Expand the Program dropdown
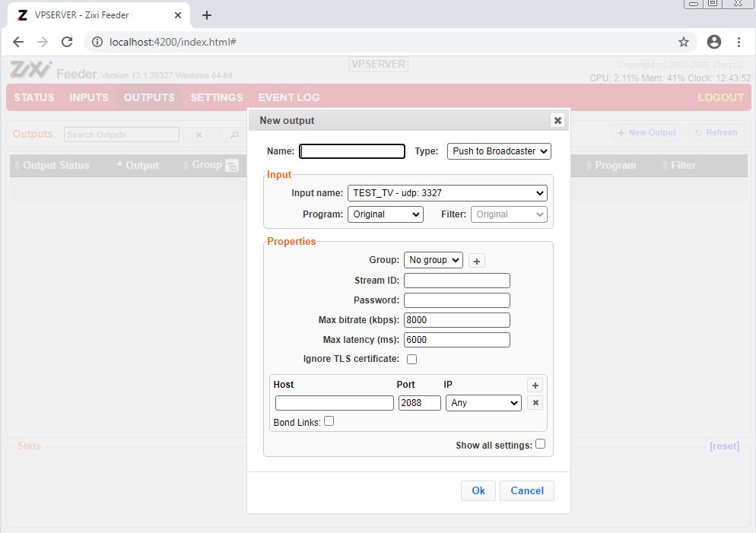This screenshot has width=756, height=533. pyautogui.click(x=385, y=214)
